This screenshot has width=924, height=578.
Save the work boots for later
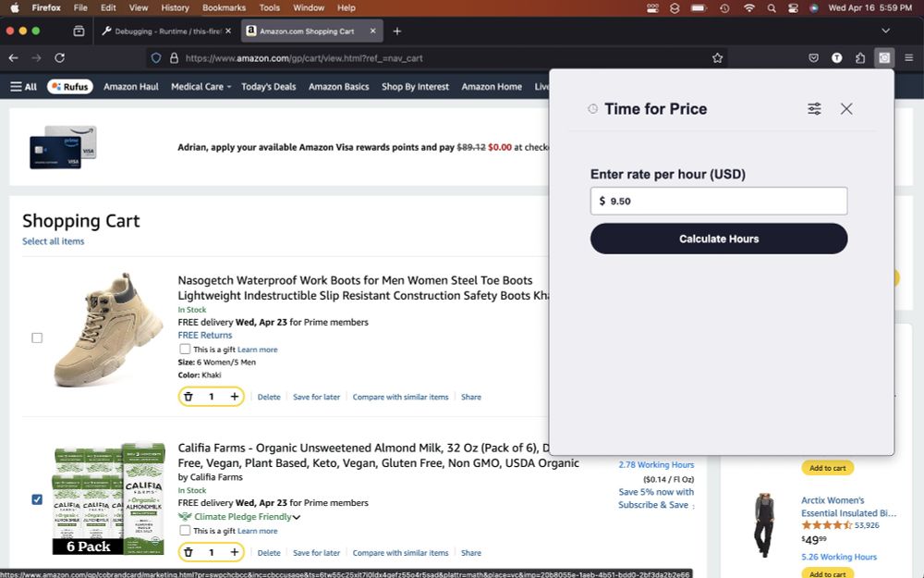click(x=316, y=397)
